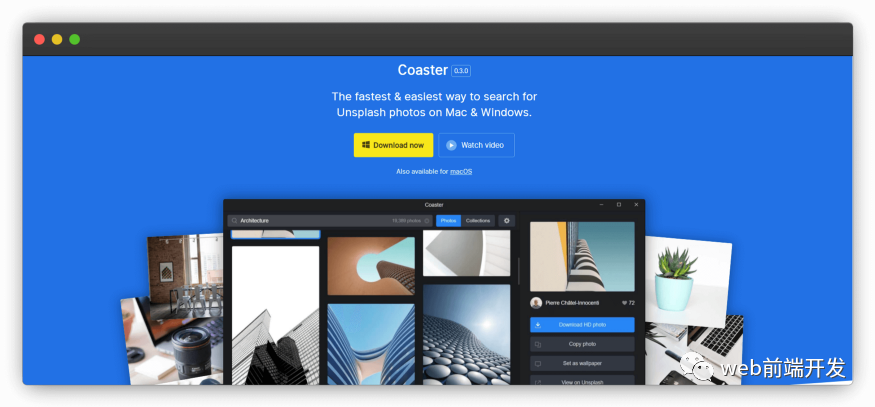Click Download HD photo
Screen dimensions: 875x407
[582, 325]
